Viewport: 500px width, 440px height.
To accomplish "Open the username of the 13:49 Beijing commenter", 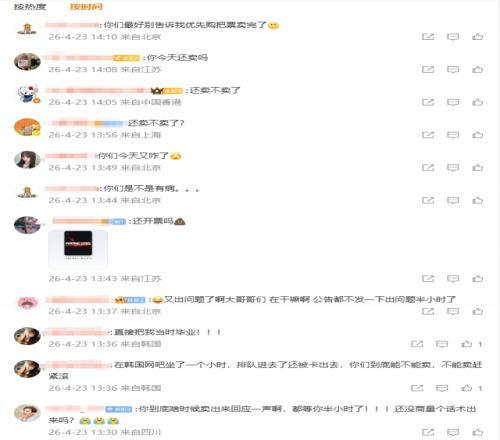I will click(67, 156).
